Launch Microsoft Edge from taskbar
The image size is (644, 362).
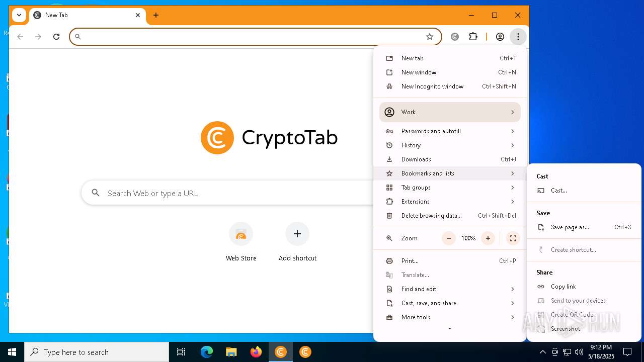[x=207, y=352]
